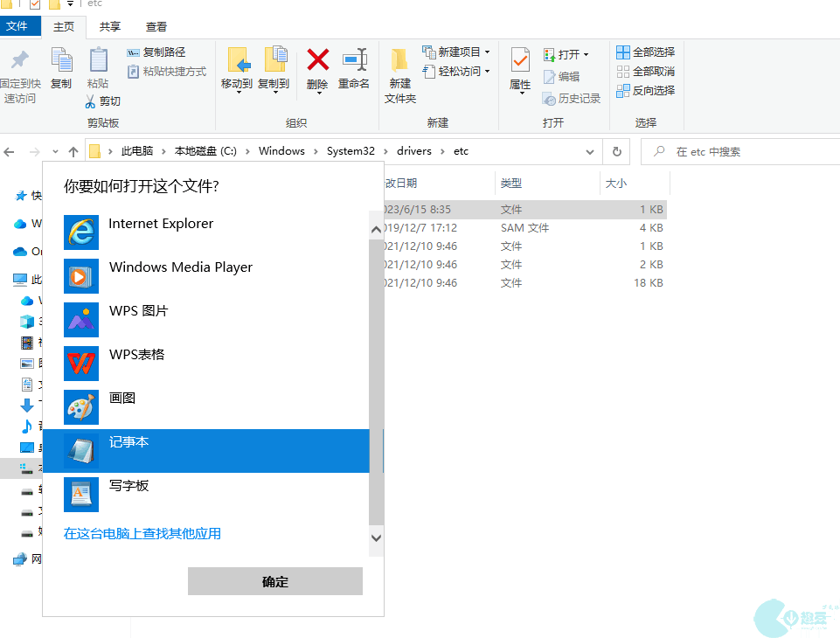Open Properties with the checkmark icon
The width and height of the screenshot is (840, 638).
click(520, 61)
